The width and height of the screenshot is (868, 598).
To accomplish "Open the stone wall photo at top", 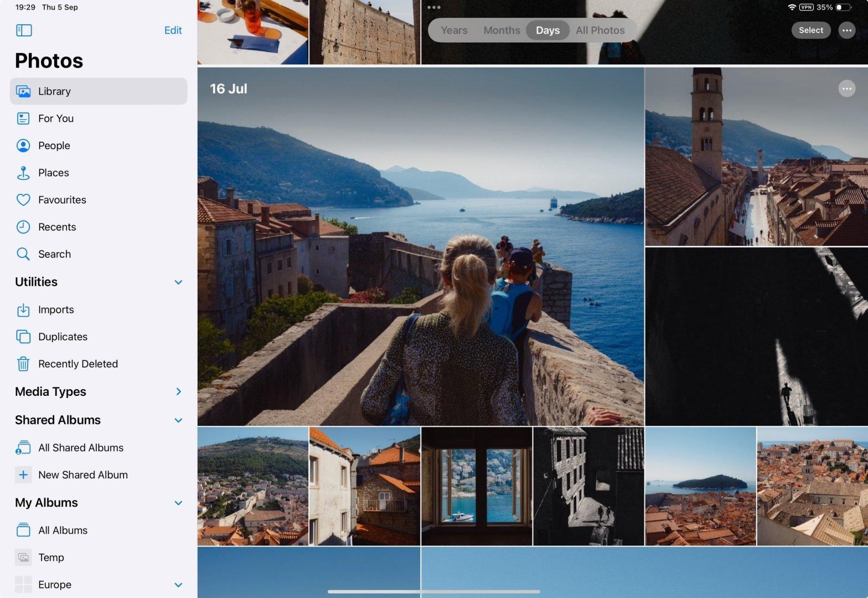I will point(365,32).
